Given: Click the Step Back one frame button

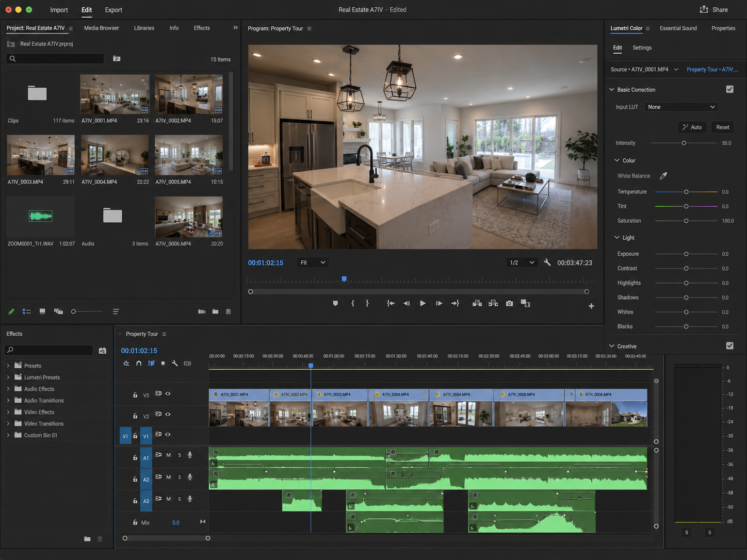Looking at the screenshot, I should [407, 303].
